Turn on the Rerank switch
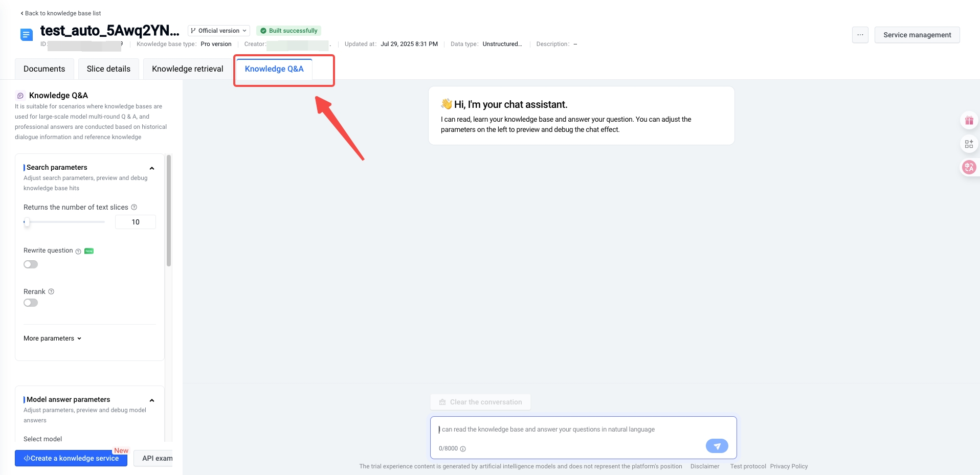Image resolution: width=980 pixels, height=475 pixels. pos(31,303)
